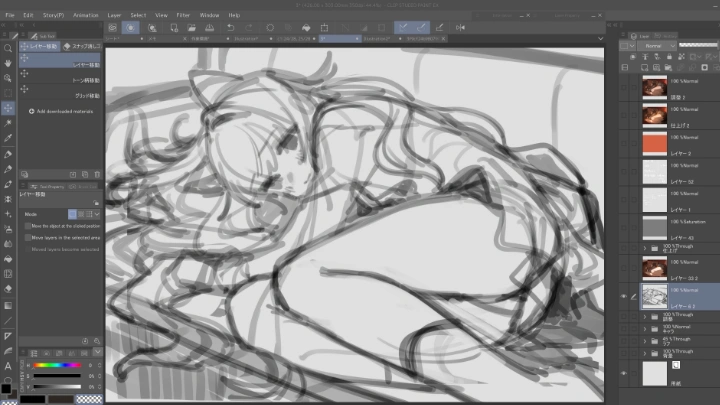Image resolution: width=720 pixels, height=405 pixels.
Task: Expand the Mode options dropdown arrow
Action: point(98,214)
